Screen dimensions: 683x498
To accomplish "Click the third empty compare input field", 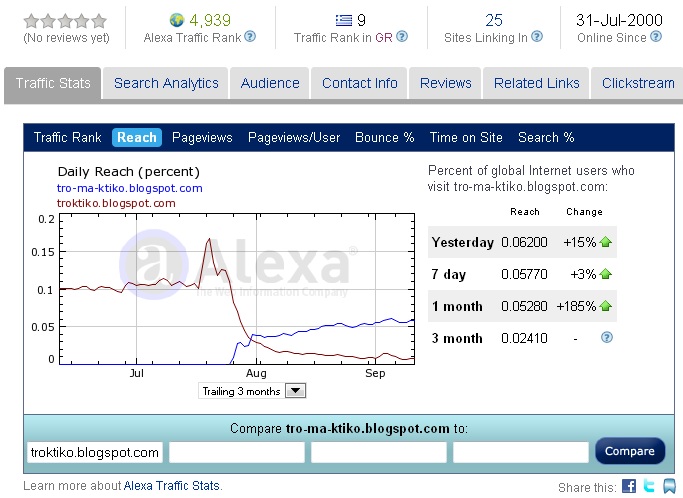I will pyautogui.click(x=379, y=452).
